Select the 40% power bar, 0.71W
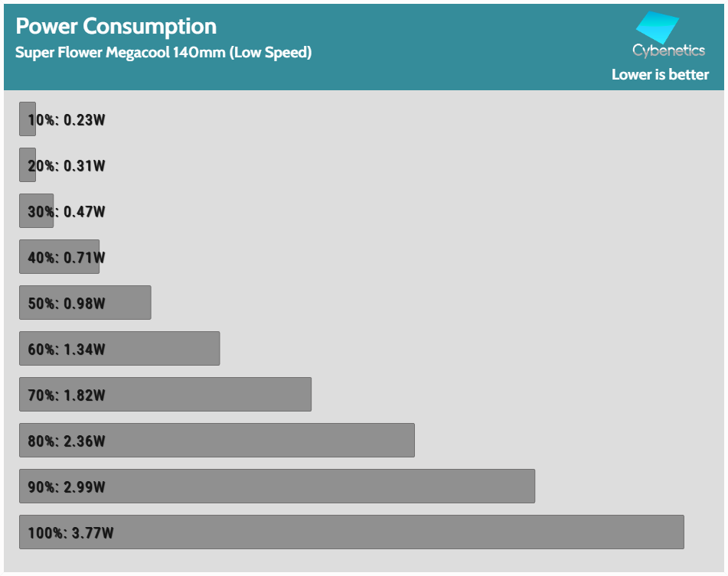The image size is (728, 576). [59, 257]
